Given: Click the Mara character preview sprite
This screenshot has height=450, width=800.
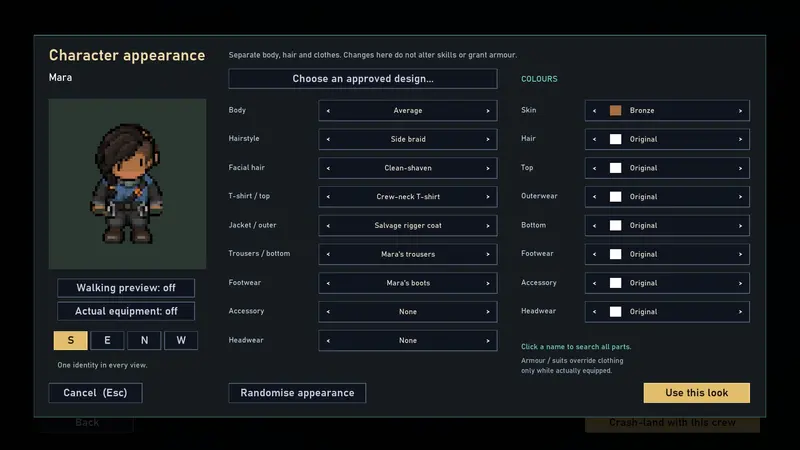Looking at the screenshot, I should (127, 183).
